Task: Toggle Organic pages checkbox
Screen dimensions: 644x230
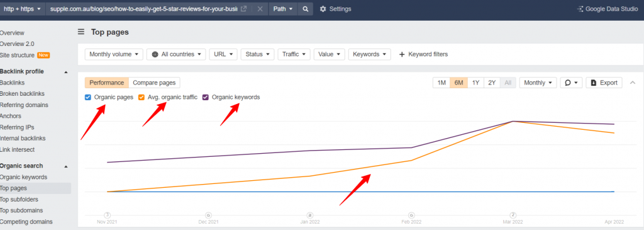Action: 88,98
